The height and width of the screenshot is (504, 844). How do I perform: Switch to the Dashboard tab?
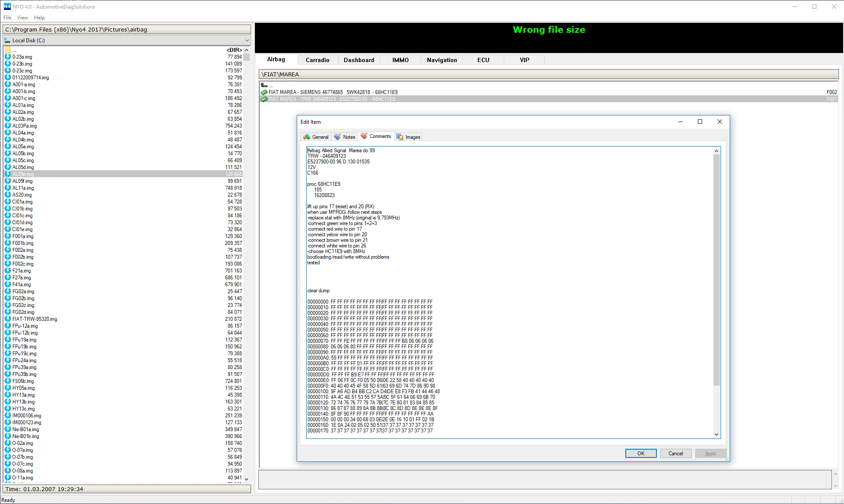(359, 60)
